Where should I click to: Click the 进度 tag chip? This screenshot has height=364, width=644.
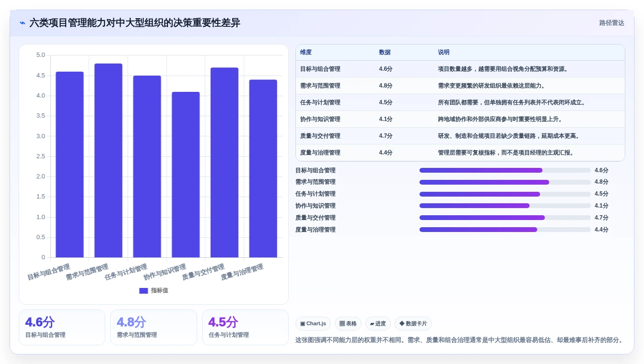pyautogui.click(x=378, y=324)
